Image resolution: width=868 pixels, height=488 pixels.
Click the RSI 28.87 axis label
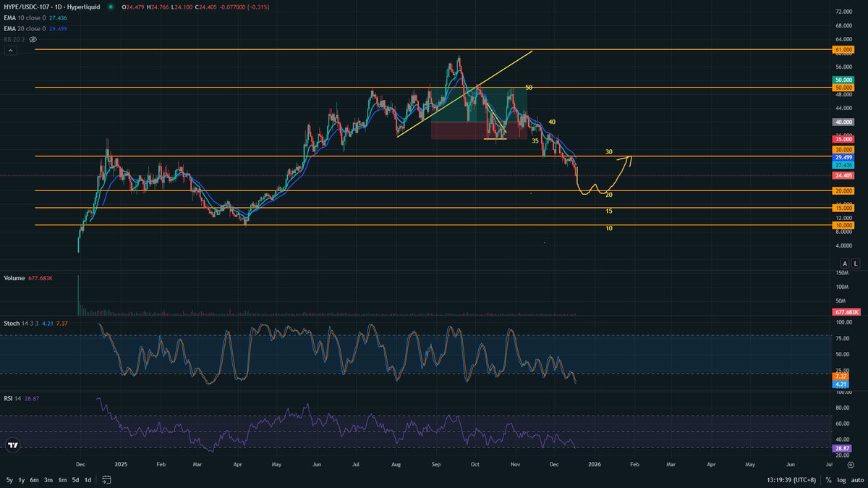pyautogui.click(x=843, y=449)
